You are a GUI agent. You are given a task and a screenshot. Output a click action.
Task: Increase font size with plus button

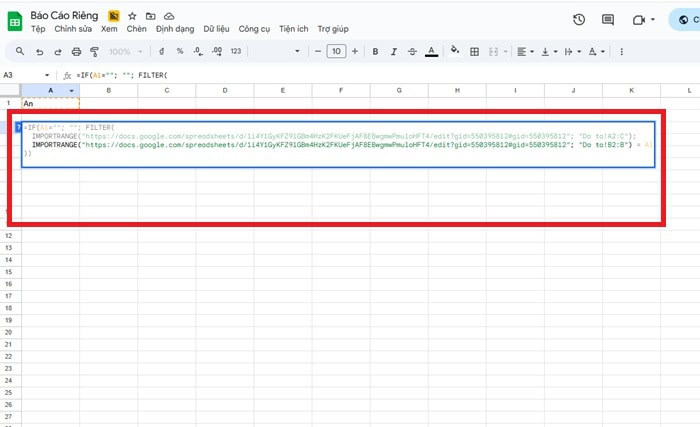click(x=355, y=51)
